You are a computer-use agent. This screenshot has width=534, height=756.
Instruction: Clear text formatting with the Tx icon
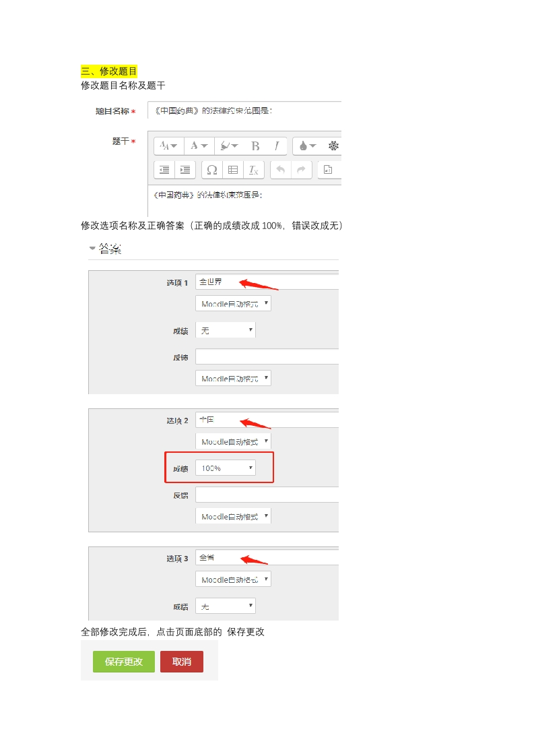click(x=253, y=170)
